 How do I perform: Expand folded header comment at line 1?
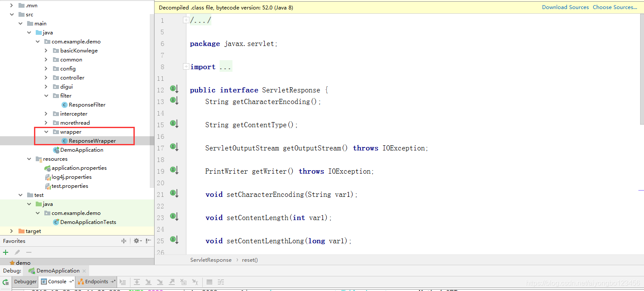pyautogui.click(x=186, y=20)
